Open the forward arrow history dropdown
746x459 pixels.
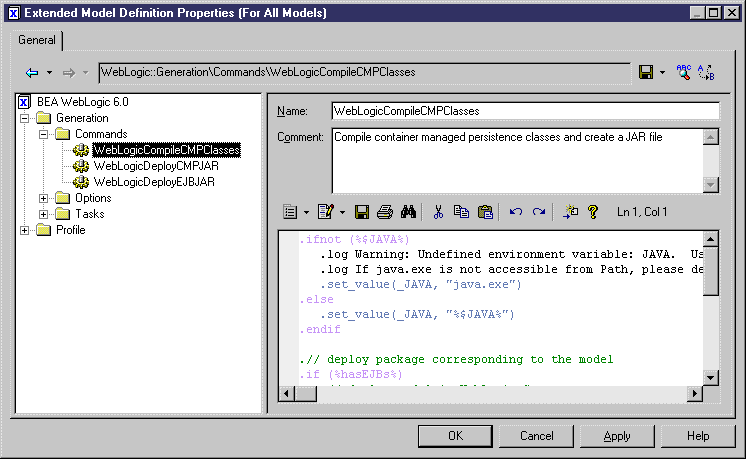pos(86,73)
